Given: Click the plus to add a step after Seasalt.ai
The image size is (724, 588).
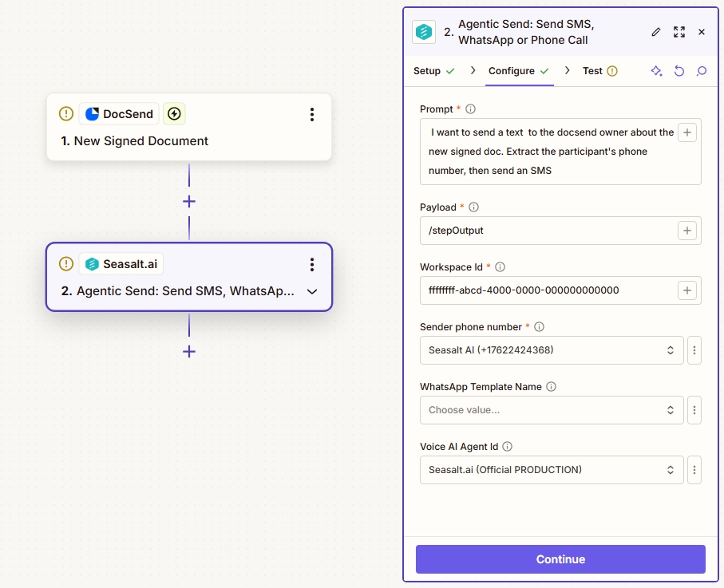Looking at the screenshot, I should [188, 351].
